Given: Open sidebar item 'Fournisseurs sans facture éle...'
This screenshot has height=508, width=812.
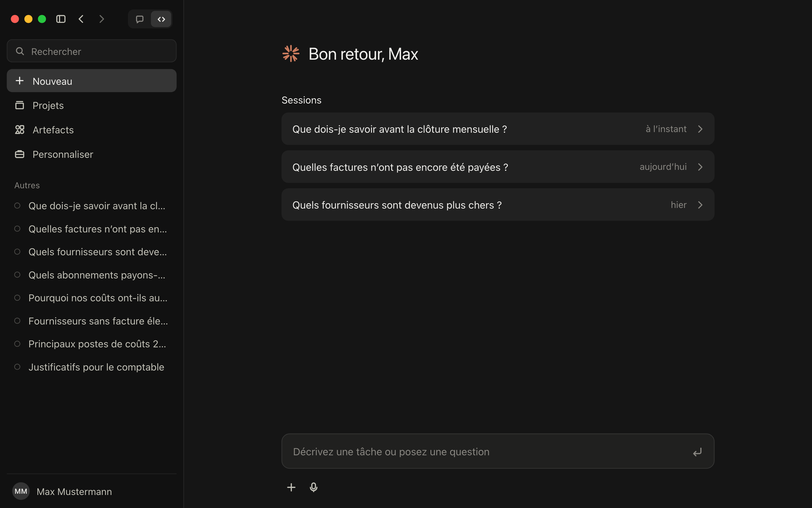Looking at the screenshot, I should point(92,321).
